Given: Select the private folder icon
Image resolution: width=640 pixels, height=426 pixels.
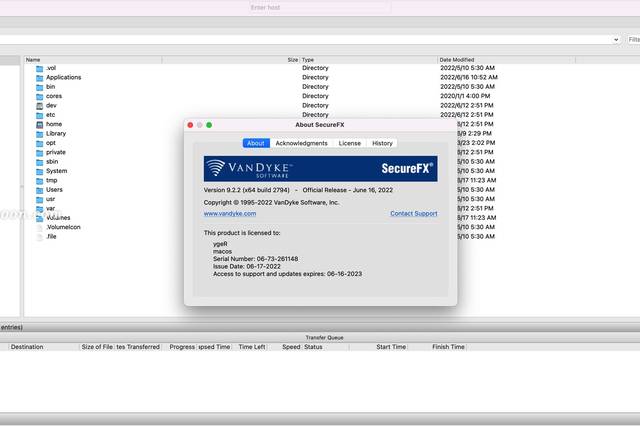Looking at the screenshot, I should (40, 153).
